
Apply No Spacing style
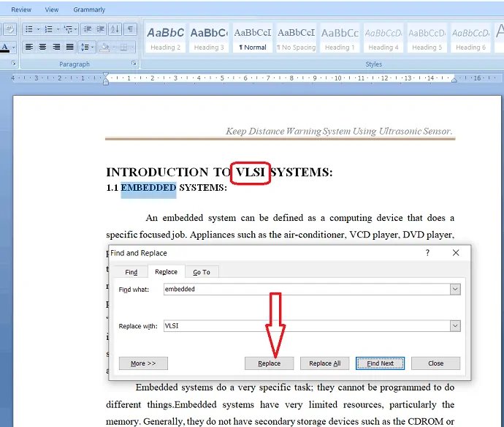click(297, 39)
